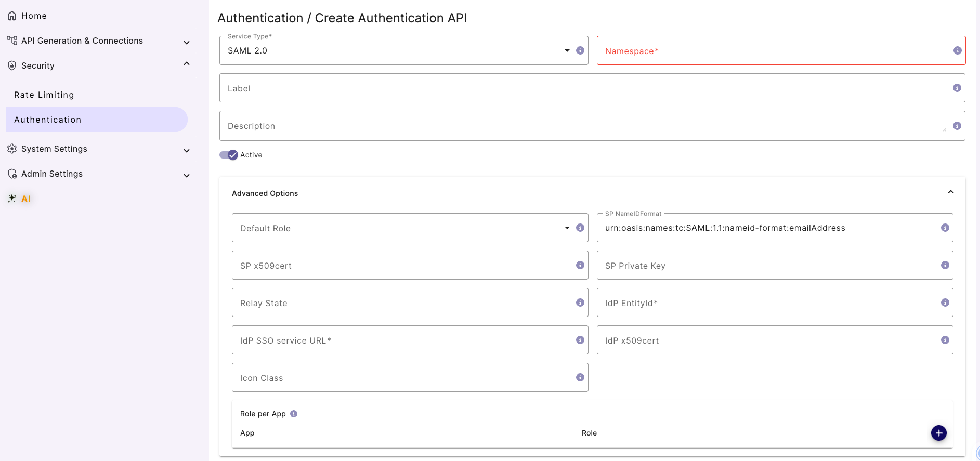
Task: Click the AI sparkle icon in sidebar
Action: (12, 199)
